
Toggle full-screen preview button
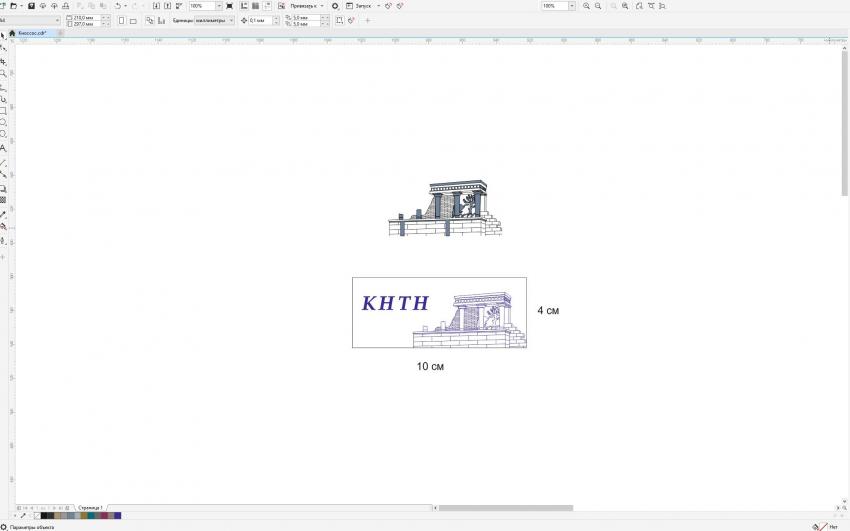229,6
